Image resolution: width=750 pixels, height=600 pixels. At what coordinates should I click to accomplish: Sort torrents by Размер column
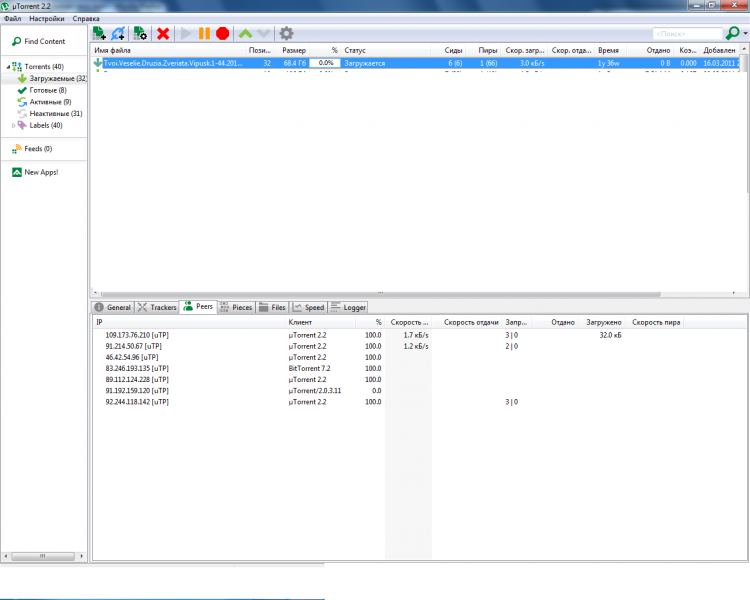[x=294, y=50]
